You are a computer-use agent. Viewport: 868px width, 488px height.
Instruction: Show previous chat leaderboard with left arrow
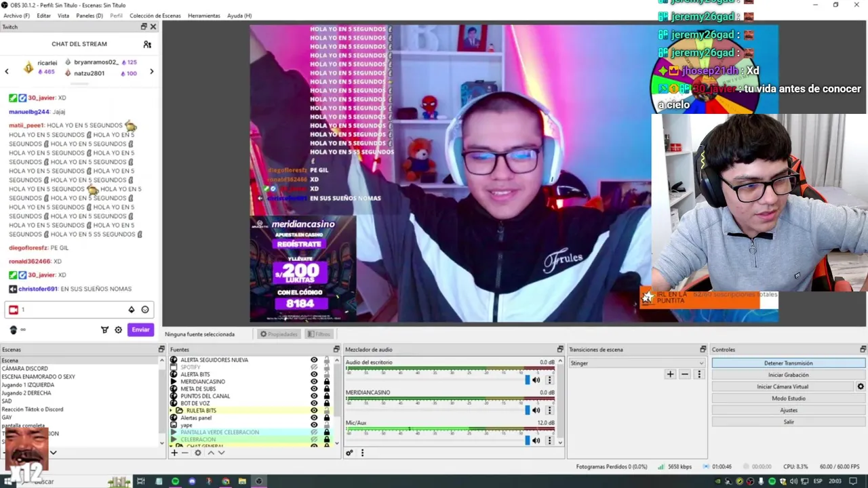(7, 71)
